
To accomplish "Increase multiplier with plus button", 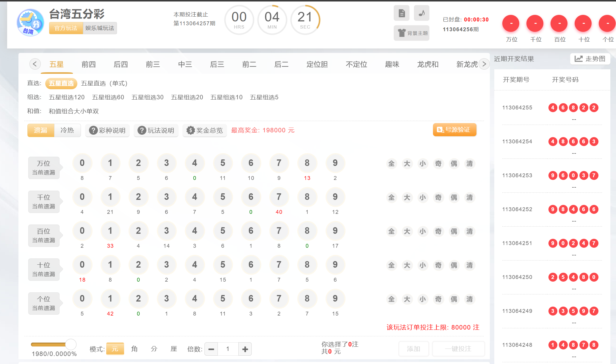I will pos(245,349).
